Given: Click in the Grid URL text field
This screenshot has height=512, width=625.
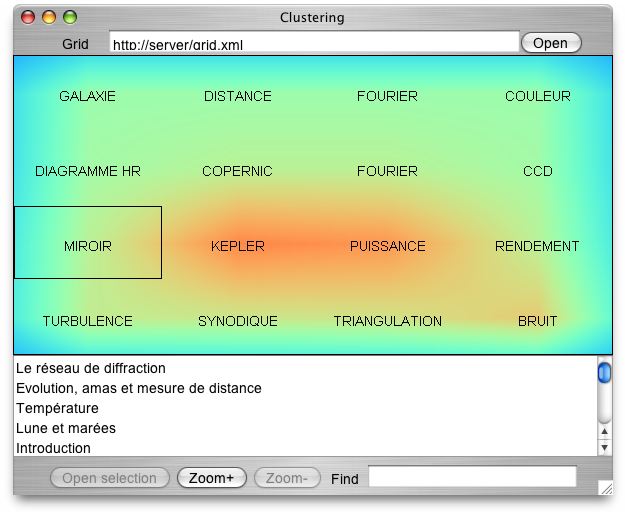Looking at the screenshot, I should [314, 43].
